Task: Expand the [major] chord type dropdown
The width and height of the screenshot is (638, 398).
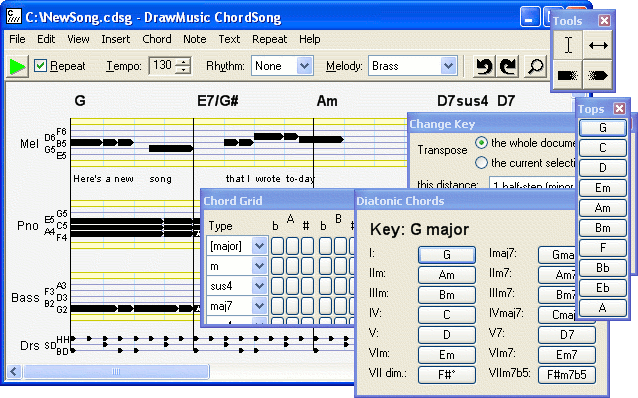Action: pyautogui.click(x=259, y=246)
